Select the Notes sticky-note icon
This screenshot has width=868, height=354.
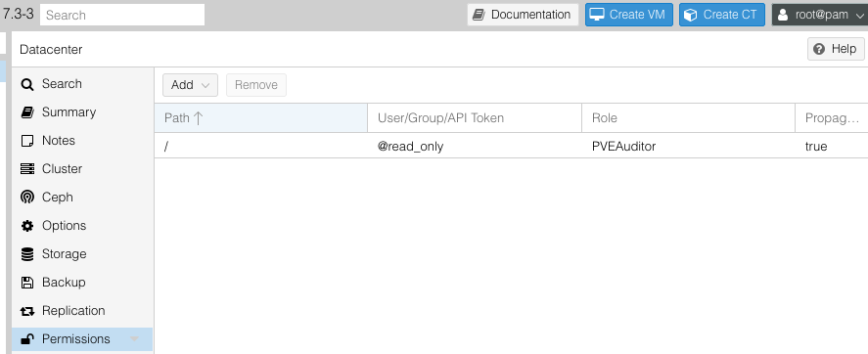pos(27,141)
